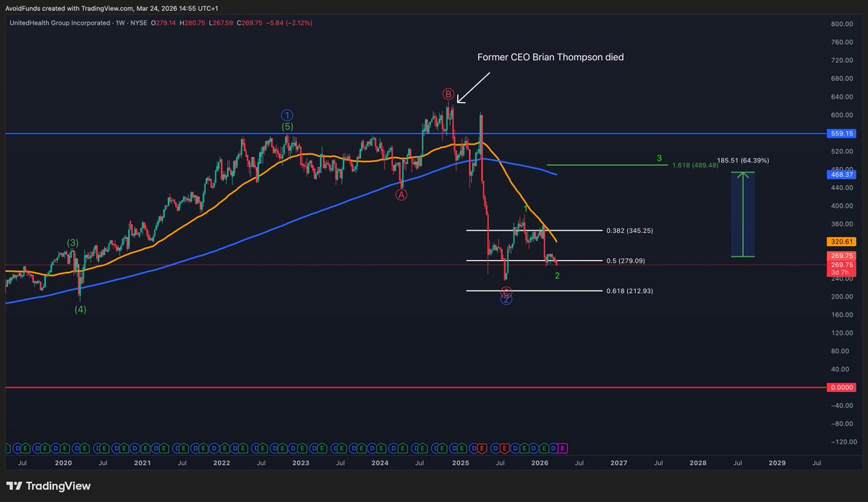868x502 pixels.
Task: Select the purple E earnings marker
Action: pos(563,448)
